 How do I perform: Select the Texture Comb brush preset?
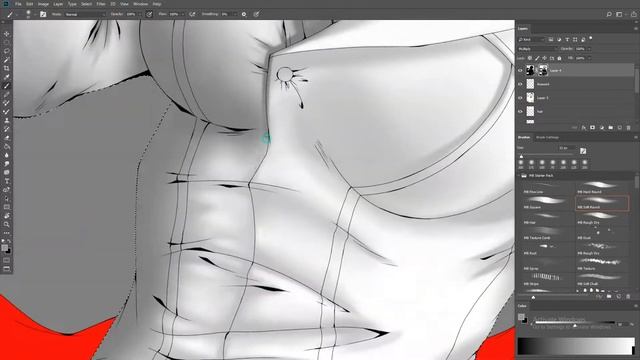coord(547,233)
